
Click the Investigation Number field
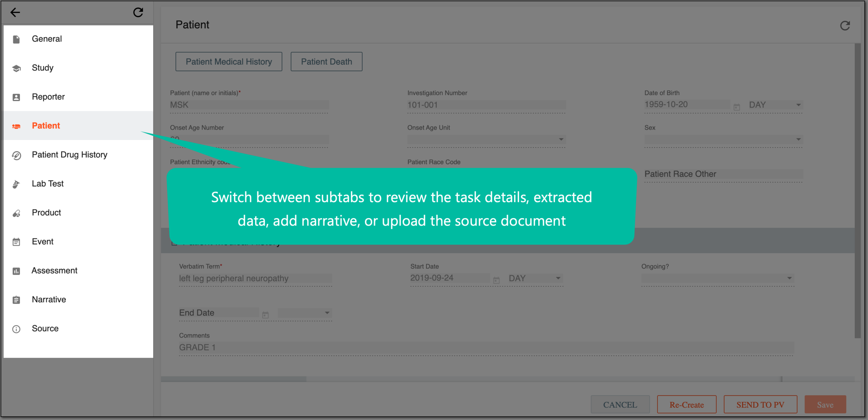[486, 105]
